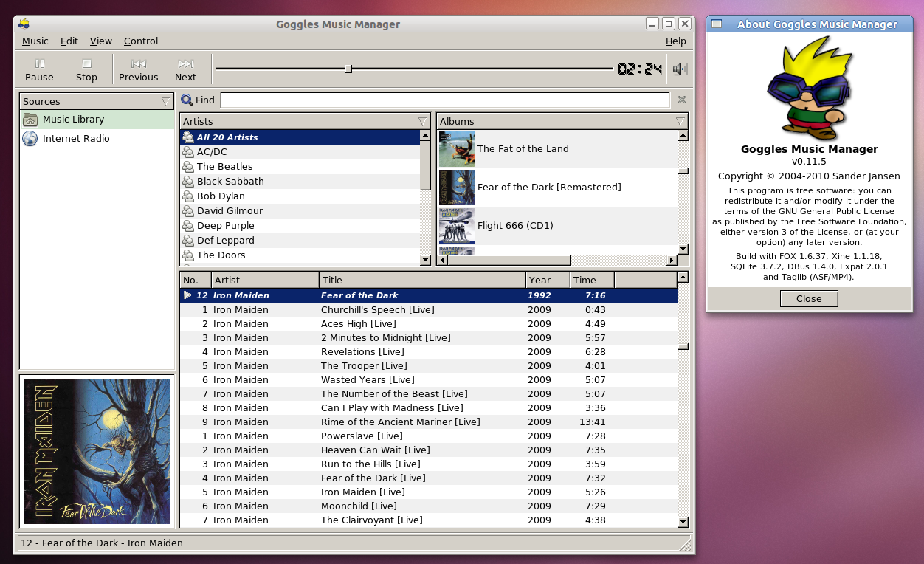Select The Beatles artist

300,166
